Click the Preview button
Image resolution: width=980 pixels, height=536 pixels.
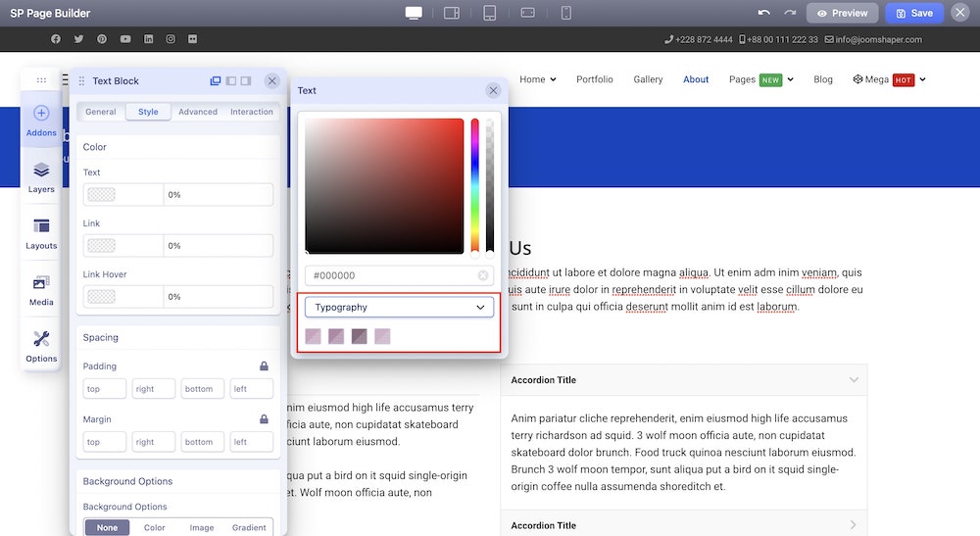click(x=842, y=13)
